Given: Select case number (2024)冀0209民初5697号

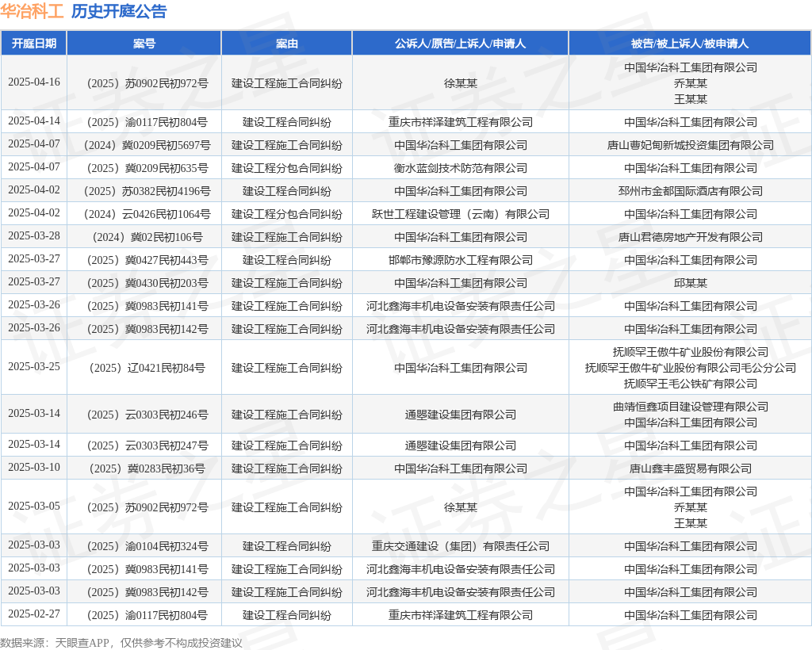Looking at the screenshot, I should pos(147,145).
